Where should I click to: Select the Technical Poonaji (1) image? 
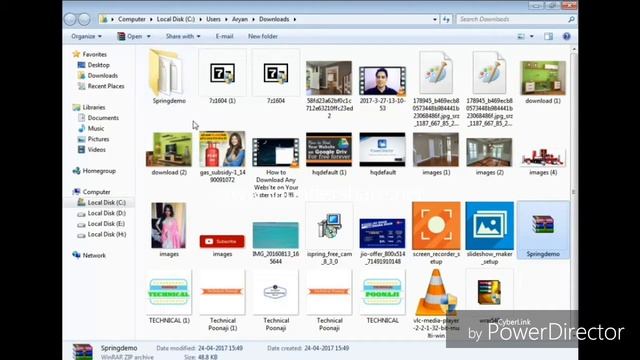[222, 292]
